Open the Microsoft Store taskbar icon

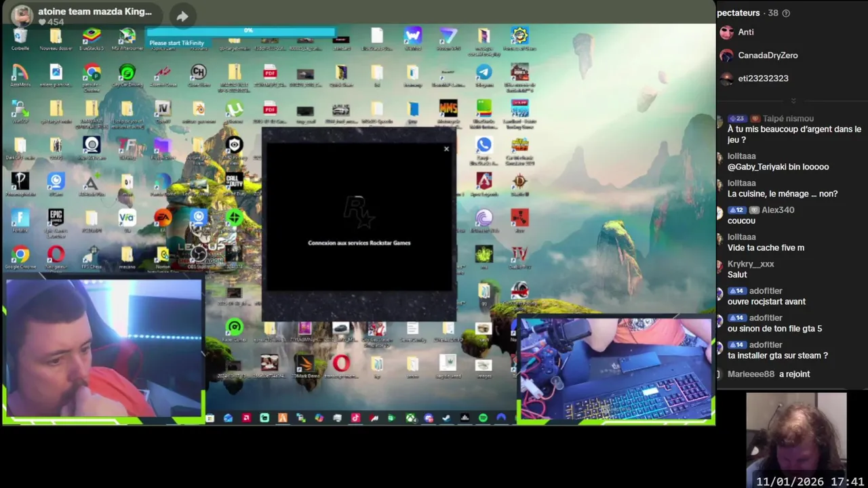pos(210,418)
